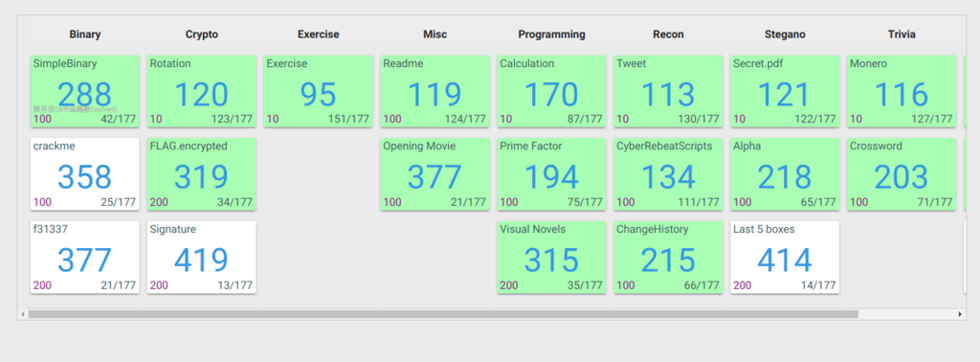Click the 21/177 count on Opening Movie
Image resolution: width=980 pixels, height=362 pixels.
tap(468, 202)
